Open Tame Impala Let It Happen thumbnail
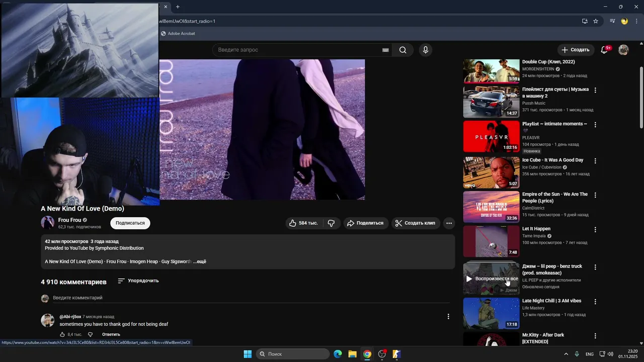644x362 pixels. tap(491, 241)
